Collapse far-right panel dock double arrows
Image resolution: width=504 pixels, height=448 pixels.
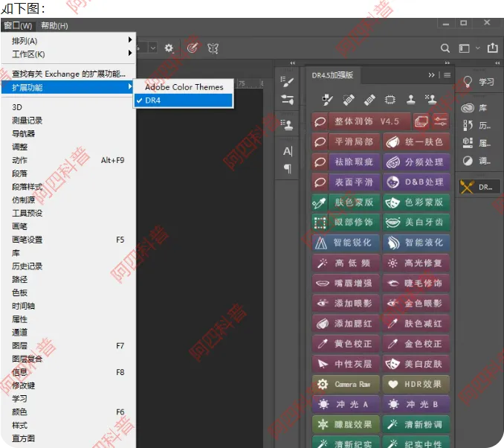tap(497, 63)
